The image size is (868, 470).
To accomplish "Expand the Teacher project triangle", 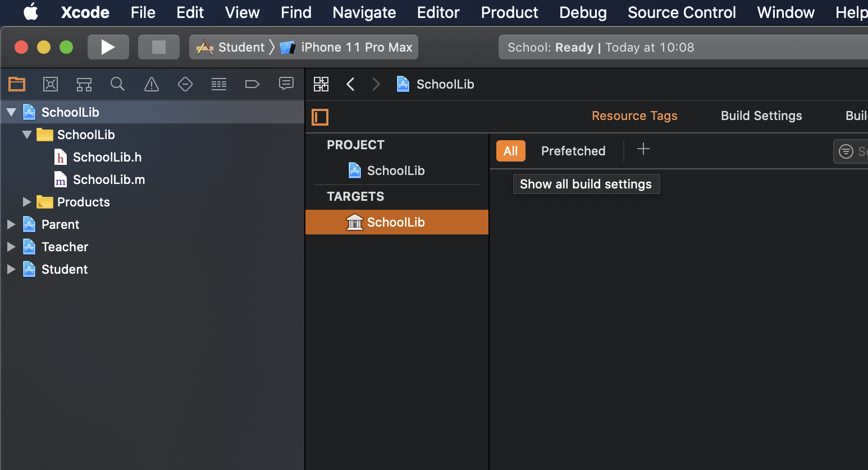I will coord(11,247).
